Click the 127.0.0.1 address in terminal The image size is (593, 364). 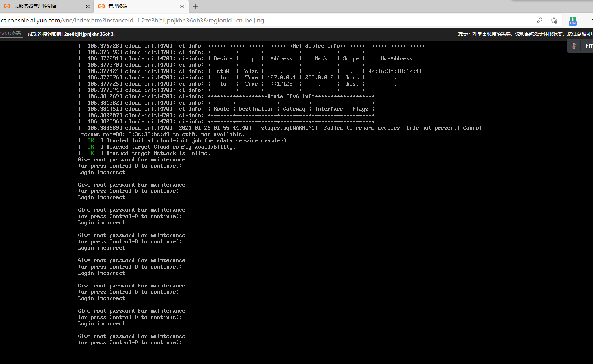click(281, 78)
